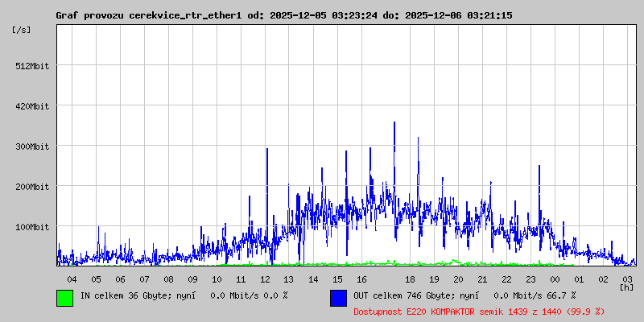Click the 04 hour mark on x-axis
The image size is (644, 322).
72,279
